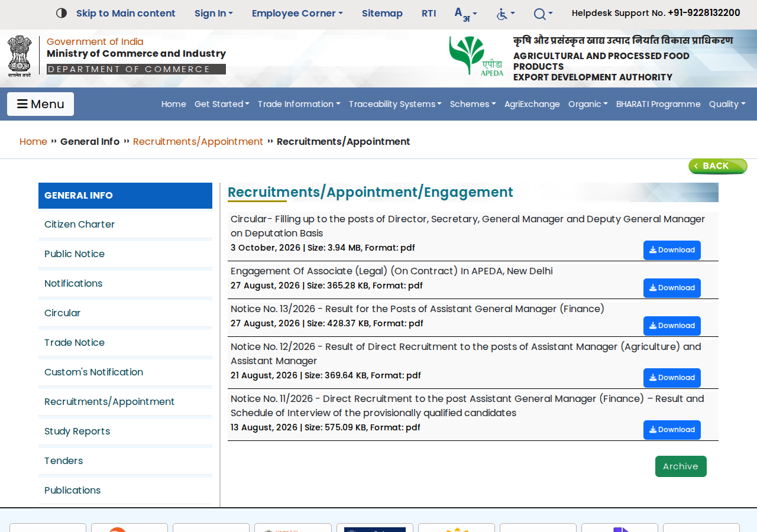Click Helpdesk number +91-9228132200
Viewport: 757px width, 532px height.
point(704,13)
